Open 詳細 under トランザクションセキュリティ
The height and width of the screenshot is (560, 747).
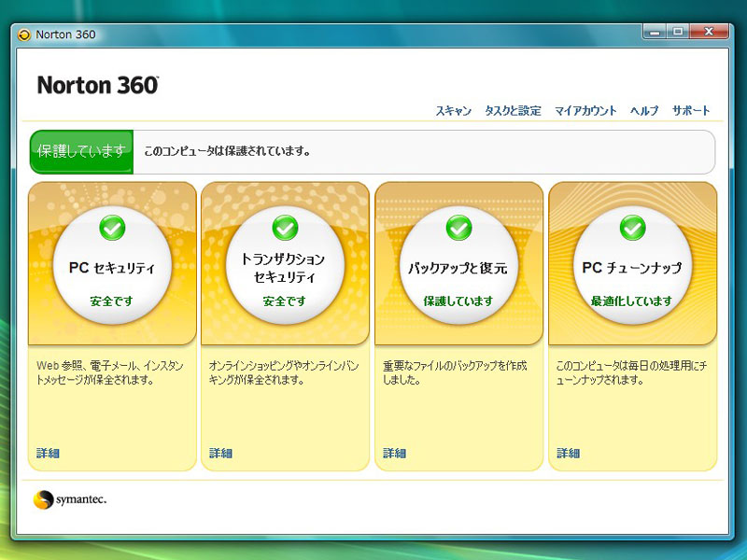(220, 453)
